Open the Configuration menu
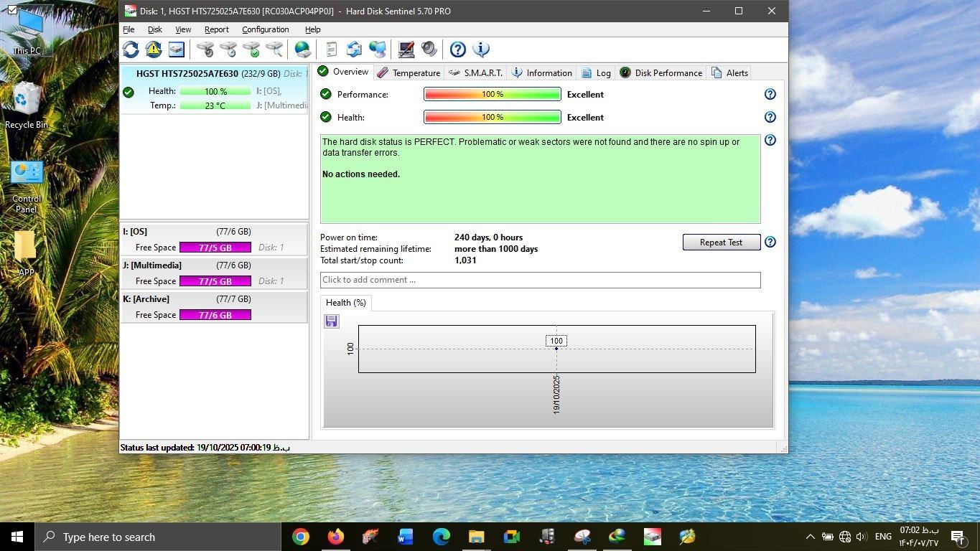Viewport: 980px width, 551px height. 265,29
